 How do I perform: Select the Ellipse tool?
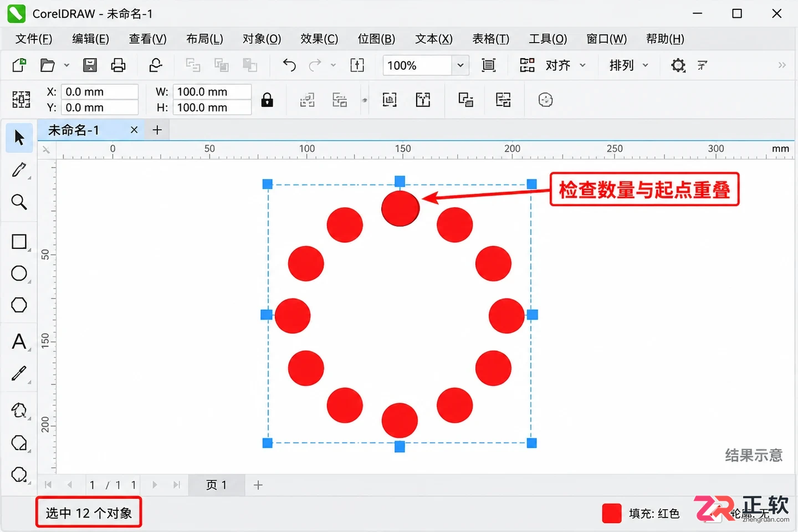(x=19, y=273)
